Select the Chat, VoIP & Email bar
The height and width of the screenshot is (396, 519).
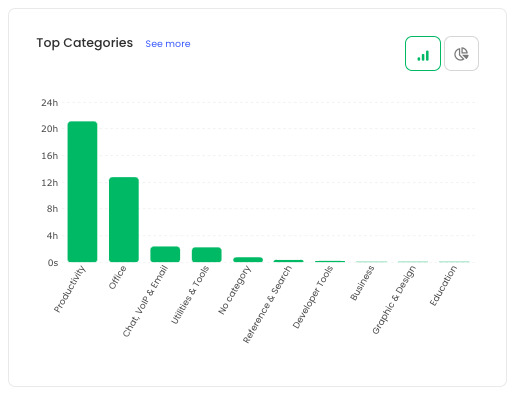tap(165, 254)
